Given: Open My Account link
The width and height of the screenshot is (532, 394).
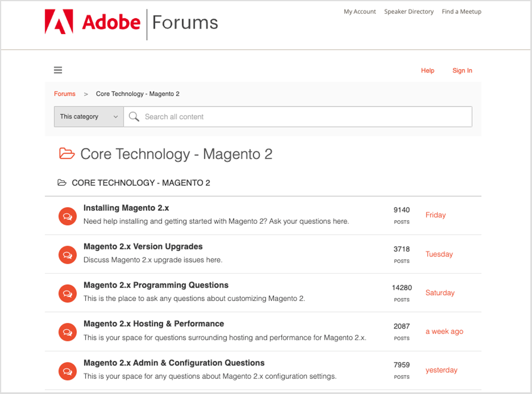Looking at the screenshot, I should 360,11.
